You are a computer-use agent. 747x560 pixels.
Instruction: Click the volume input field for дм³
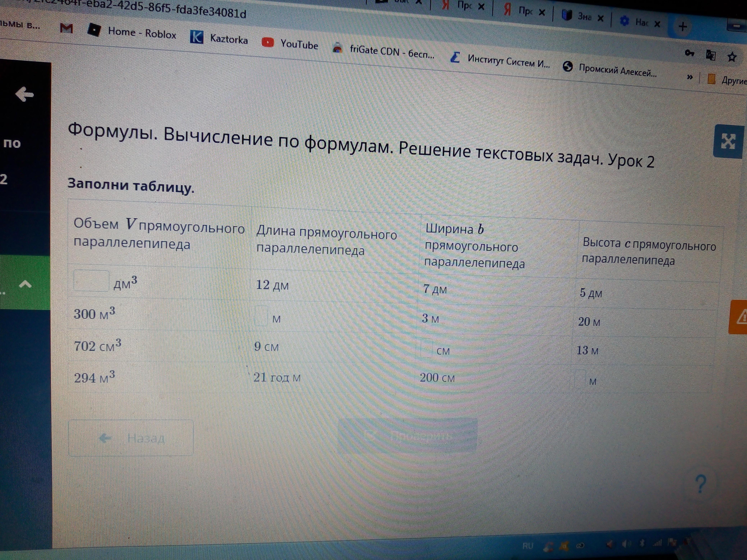[91, 281]
